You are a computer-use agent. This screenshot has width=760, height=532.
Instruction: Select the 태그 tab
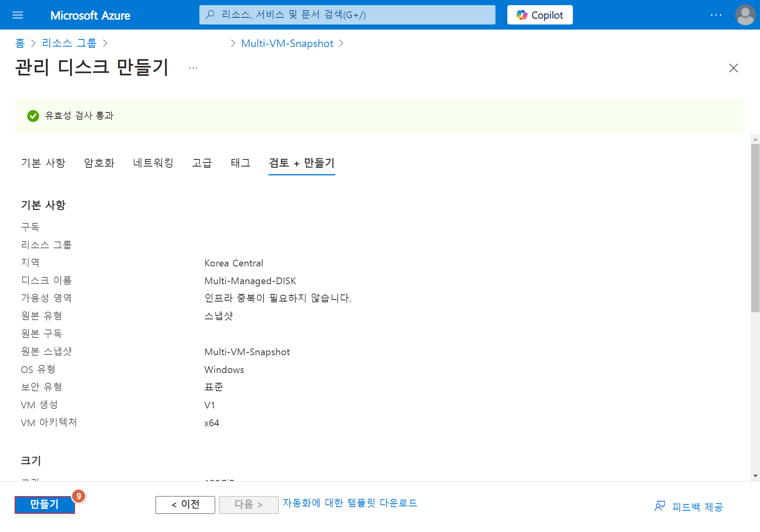click(x=240, y=163)
